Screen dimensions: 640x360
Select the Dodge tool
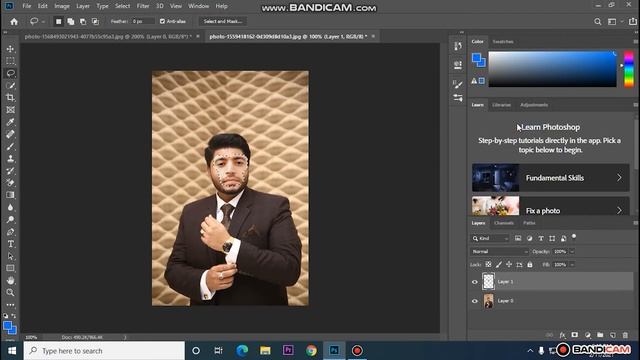pos(11,220)
